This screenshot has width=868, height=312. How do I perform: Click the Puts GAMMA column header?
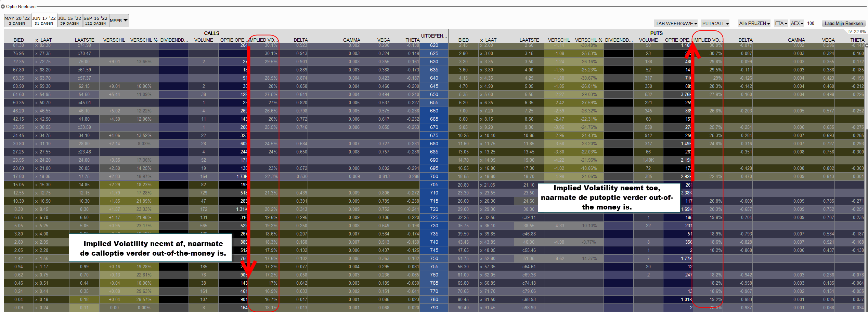pos(796,40)
